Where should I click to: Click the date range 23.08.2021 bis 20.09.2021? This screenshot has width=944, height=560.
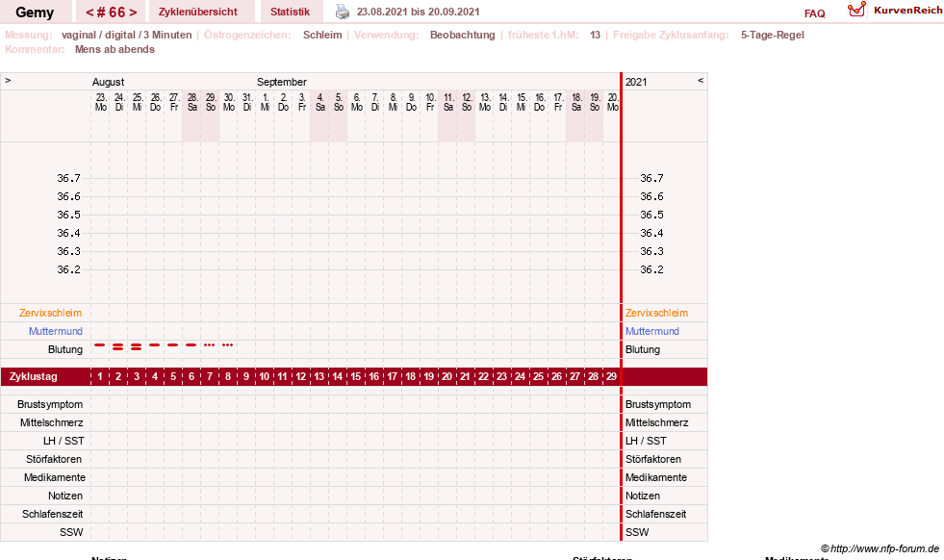[x=419, y=12]
